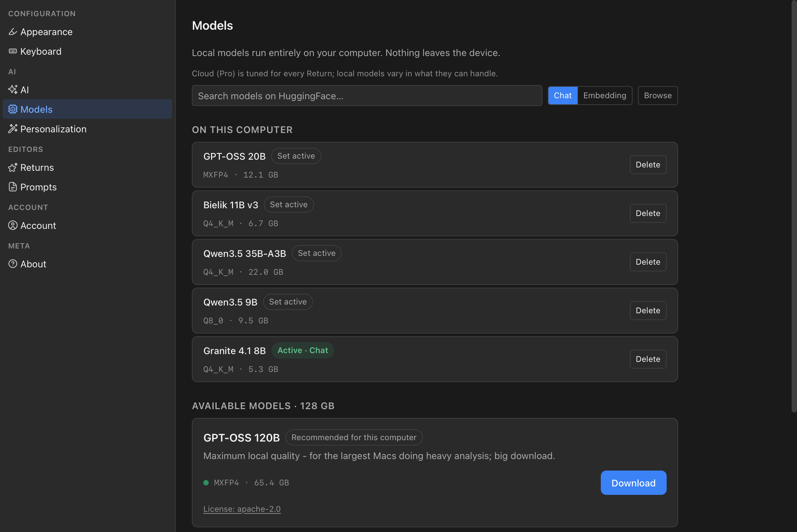Click the "Q4_K_M · 22.0 GB" details text
Image resolution: width=797 pixels, height=532 pixels.
click(x=243, y=272)
